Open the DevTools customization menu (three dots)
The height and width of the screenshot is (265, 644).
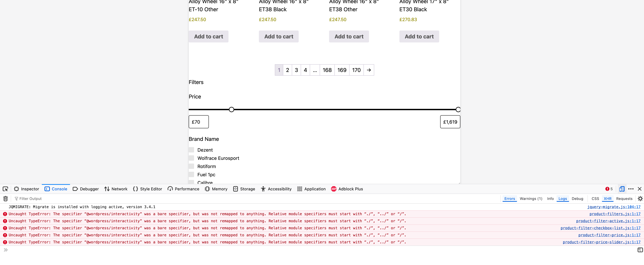[x=631, y=189]
